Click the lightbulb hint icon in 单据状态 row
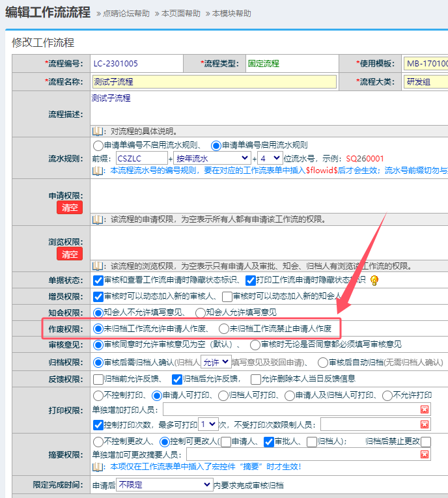448x498 pixels. [x=374, y=281]
